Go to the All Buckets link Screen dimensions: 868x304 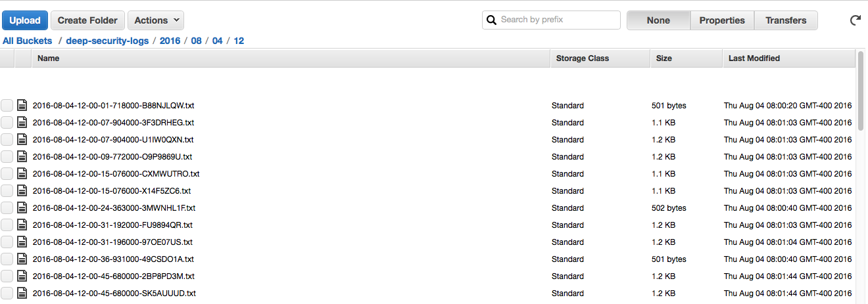28,41
